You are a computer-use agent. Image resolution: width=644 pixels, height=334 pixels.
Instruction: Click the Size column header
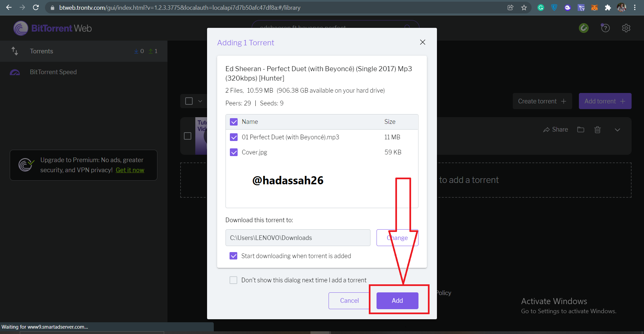pos(390,122)
